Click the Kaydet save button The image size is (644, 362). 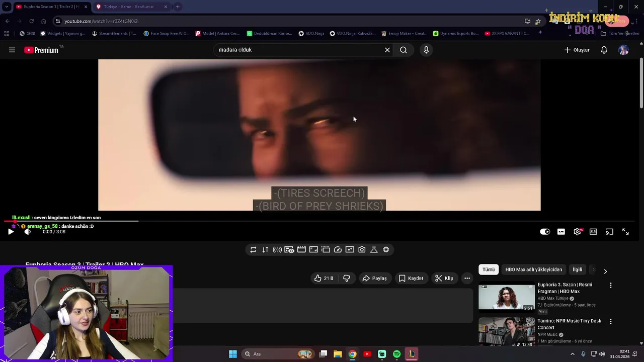[411, 278]
